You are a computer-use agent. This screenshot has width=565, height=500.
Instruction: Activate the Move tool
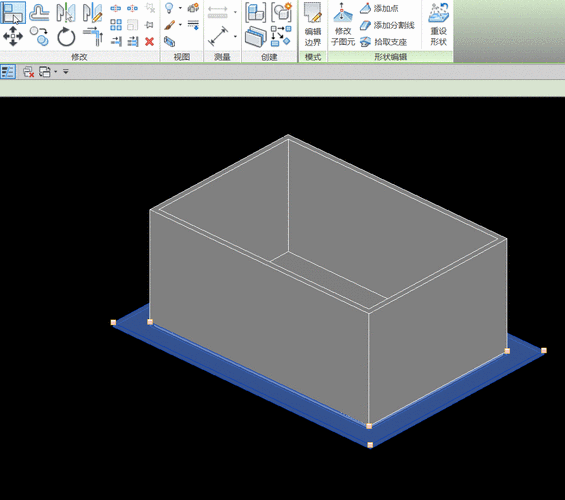13,36
